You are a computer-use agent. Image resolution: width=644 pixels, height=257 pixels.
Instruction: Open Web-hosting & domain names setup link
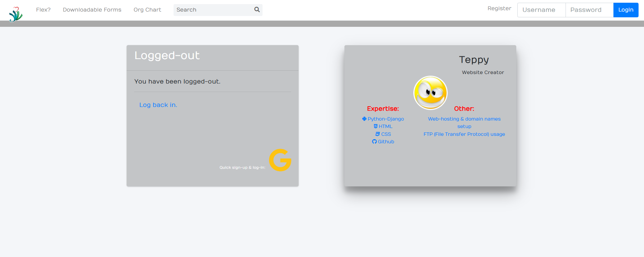[464, 123]
